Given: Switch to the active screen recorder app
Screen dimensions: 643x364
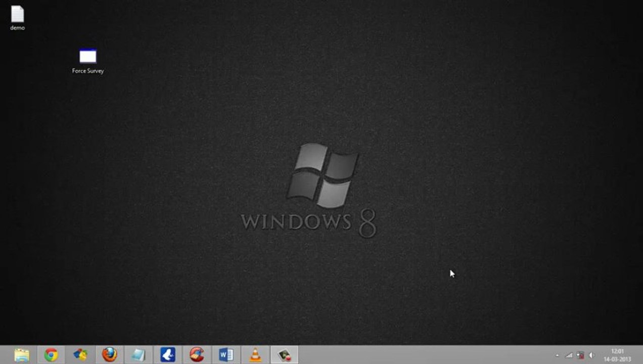Looking at the screenshot, I should [x=285, y=355].
